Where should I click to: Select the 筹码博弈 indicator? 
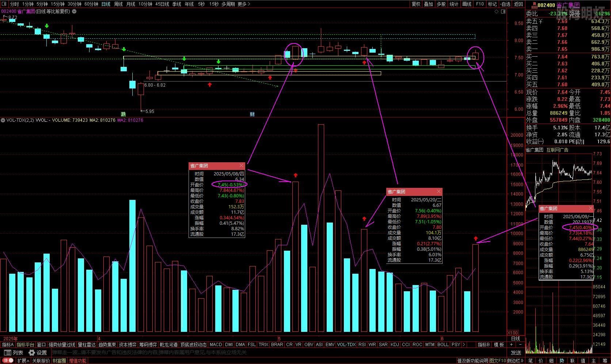(148, 345)
